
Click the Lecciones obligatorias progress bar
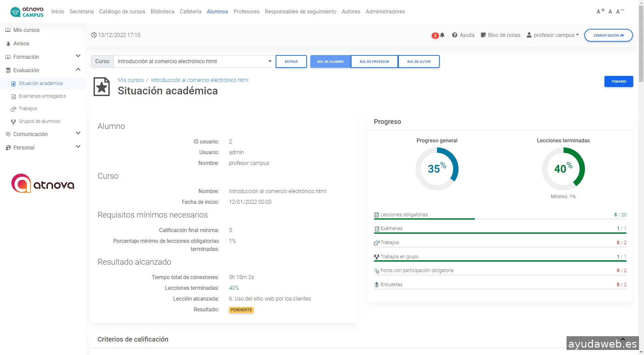click(500, 219)
